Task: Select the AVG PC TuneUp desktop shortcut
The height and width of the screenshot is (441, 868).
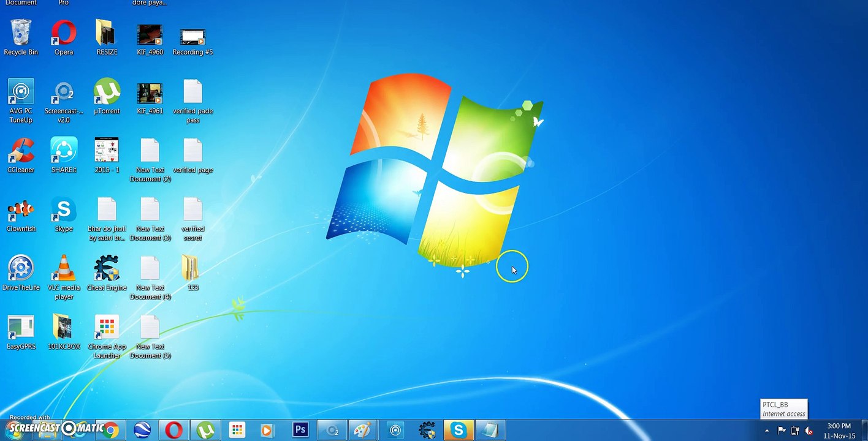Action: [x=21, y=101]
